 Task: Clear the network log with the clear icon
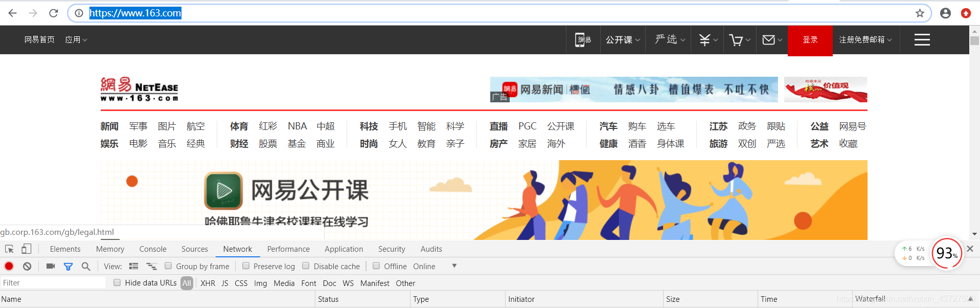(x=27, y=266)
